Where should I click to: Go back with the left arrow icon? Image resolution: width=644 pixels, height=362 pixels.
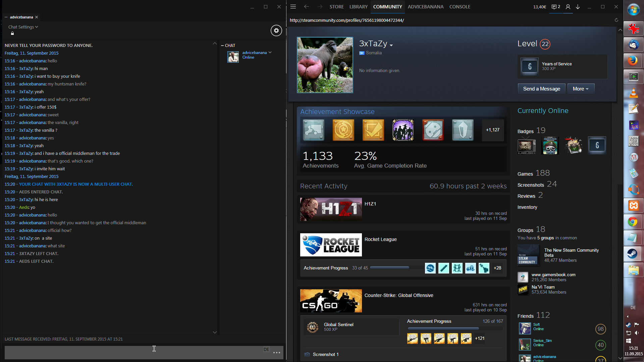[306, 7]
